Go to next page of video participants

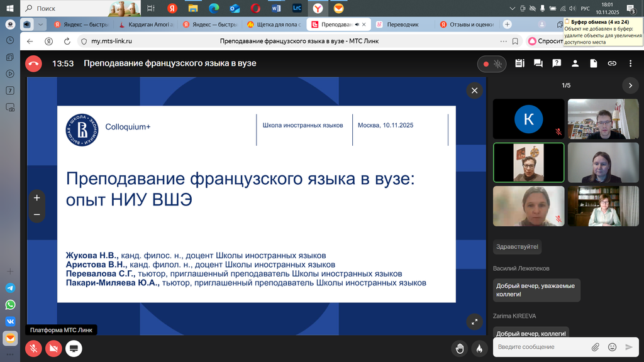pyautogui.click(x=630, y=85)
